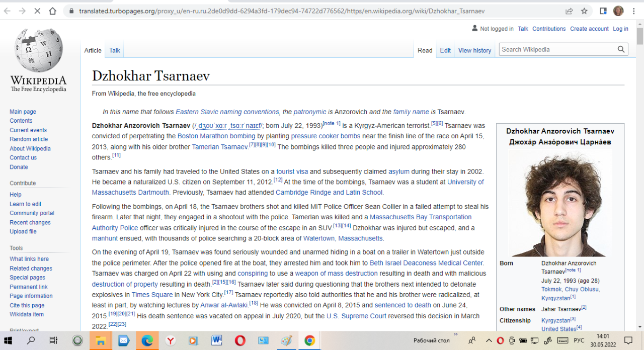This screenshot has height=350, width=644.
Task: Open the Article tab
Action: click(93, 50)
